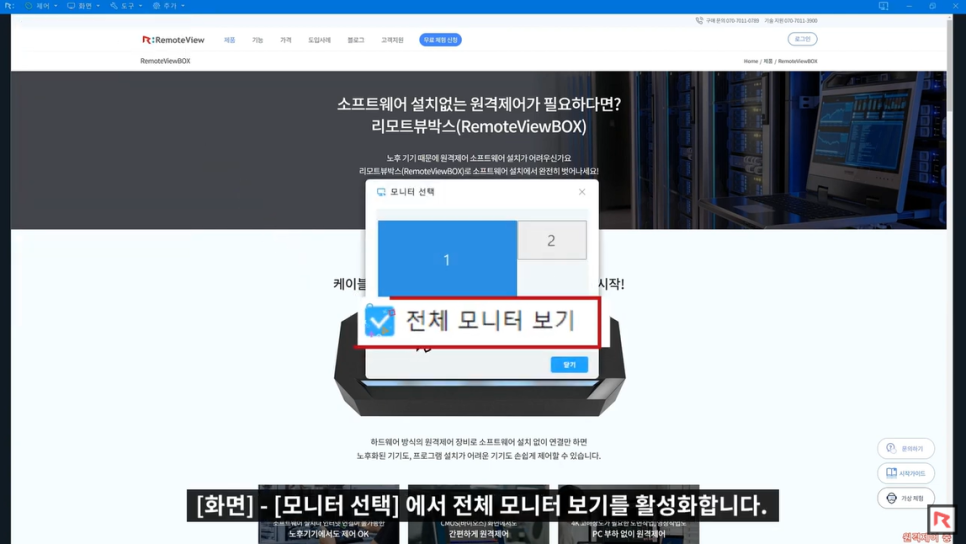Click the phone icon beside 구매 문의
966x544 pixels.
click(699, 20)
